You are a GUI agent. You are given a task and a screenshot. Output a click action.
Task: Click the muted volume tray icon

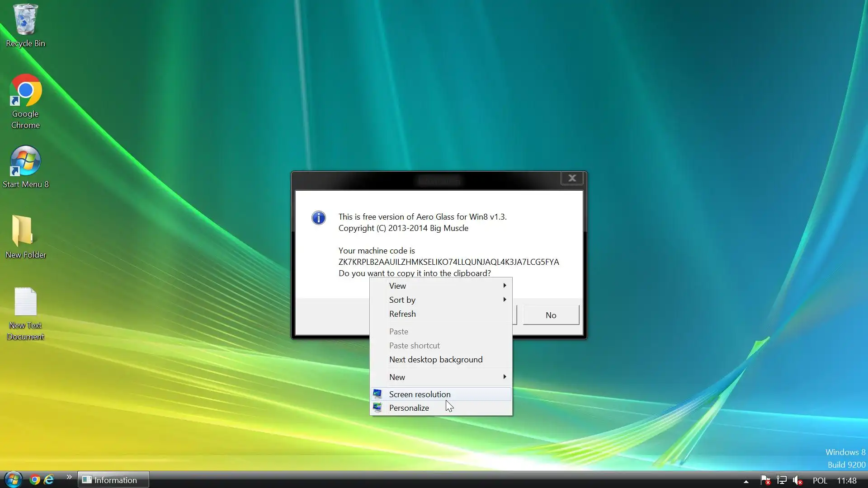coord(798,480)
